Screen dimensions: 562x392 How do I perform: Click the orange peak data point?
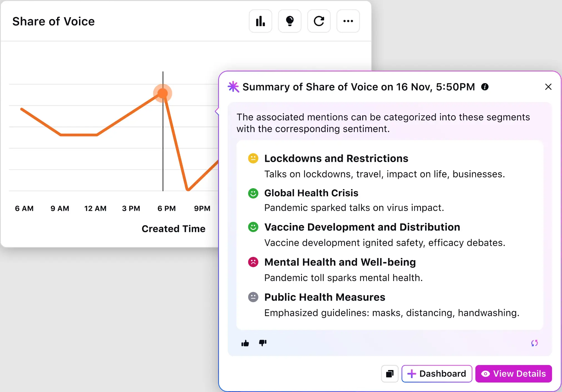163,93
